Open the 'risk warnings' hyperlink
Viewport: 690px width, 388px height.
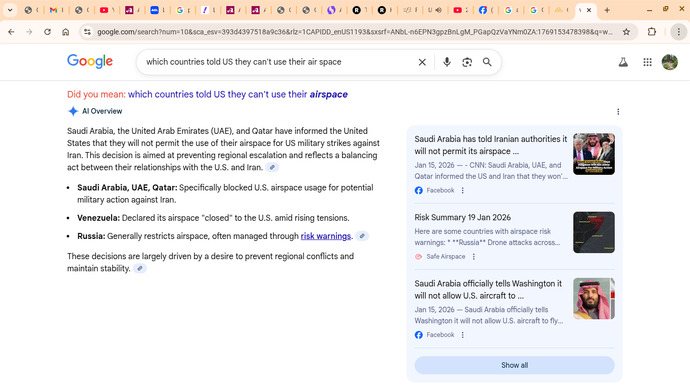coord(326,236)
